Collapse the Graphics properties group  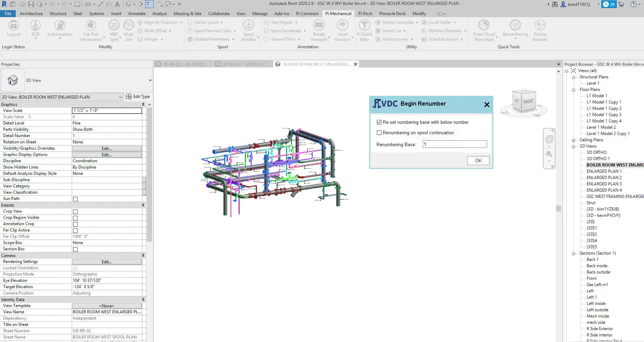coord(143,105)
